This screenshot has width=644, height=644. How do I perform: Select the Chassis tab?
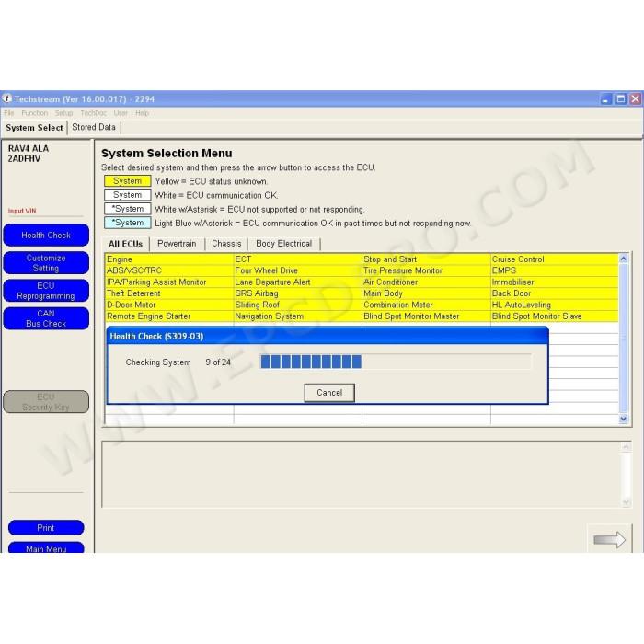(x=226, y=244)
